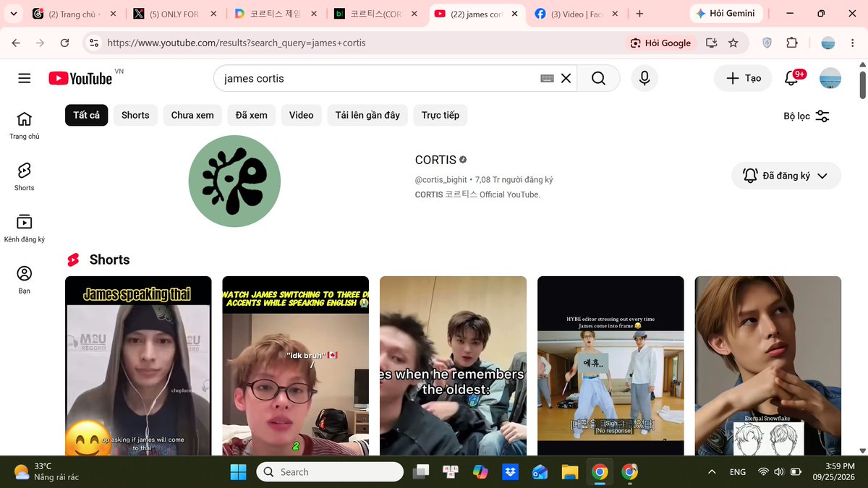
Task: Open the weather widget showing 33°C
Action: point(47,472)
